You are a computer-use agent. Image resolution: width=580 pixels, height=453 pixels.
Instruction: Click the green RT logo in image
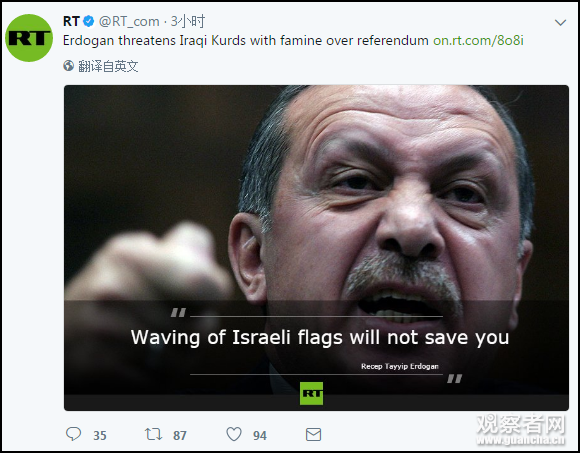(x=311, y=393)
